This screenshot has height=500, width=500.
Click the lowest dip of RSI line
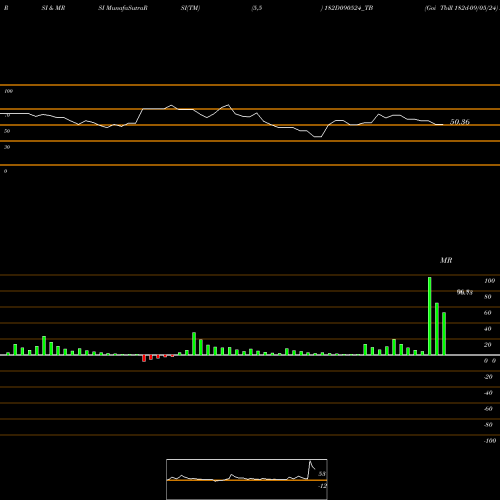click(x=318, y=137)
